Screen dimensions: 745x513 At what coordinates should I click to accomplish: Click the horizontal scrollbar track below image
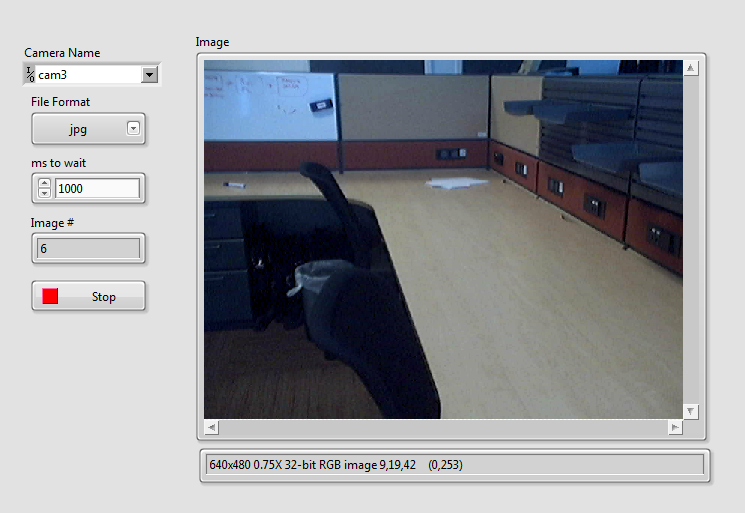tap(443, 428)
